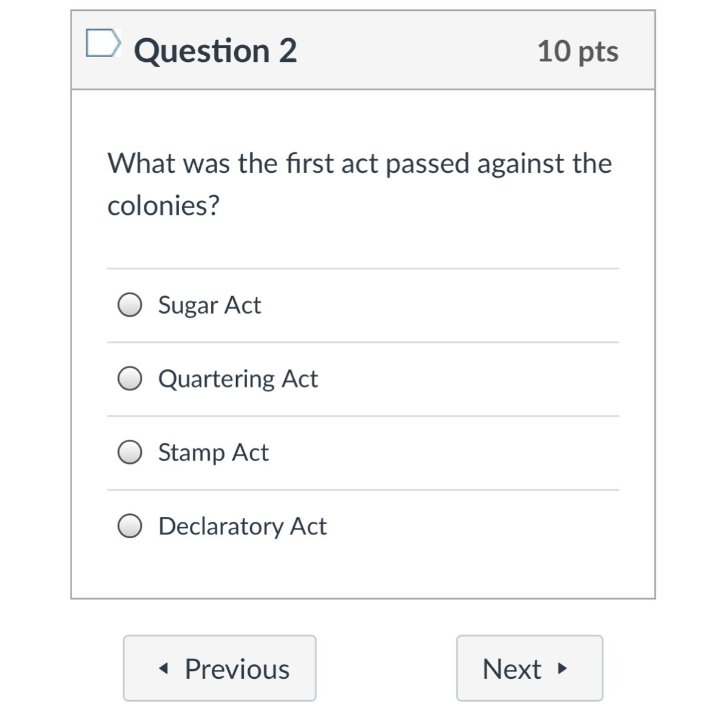This screenshot has width=727, height=728.
Task: Click the "Question 2" heading
Action: click(215, 50)
